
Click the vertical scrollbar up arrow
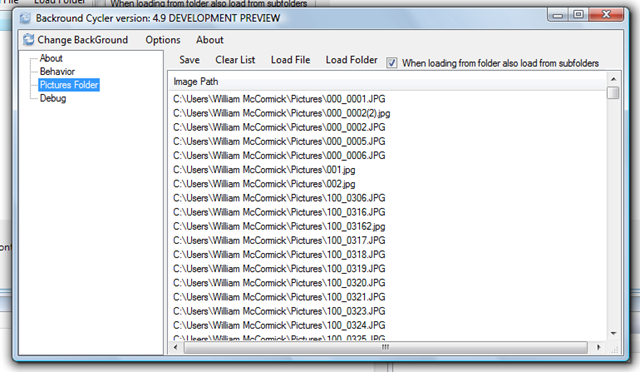click(613, 79)
